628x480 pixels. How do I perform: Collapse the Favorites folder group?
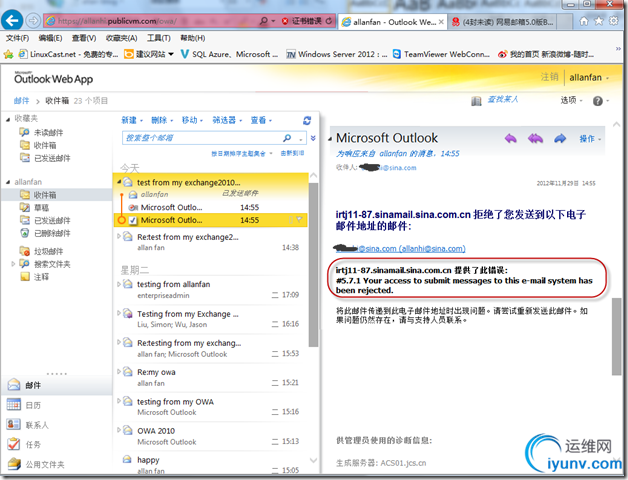tap(8, 119)
